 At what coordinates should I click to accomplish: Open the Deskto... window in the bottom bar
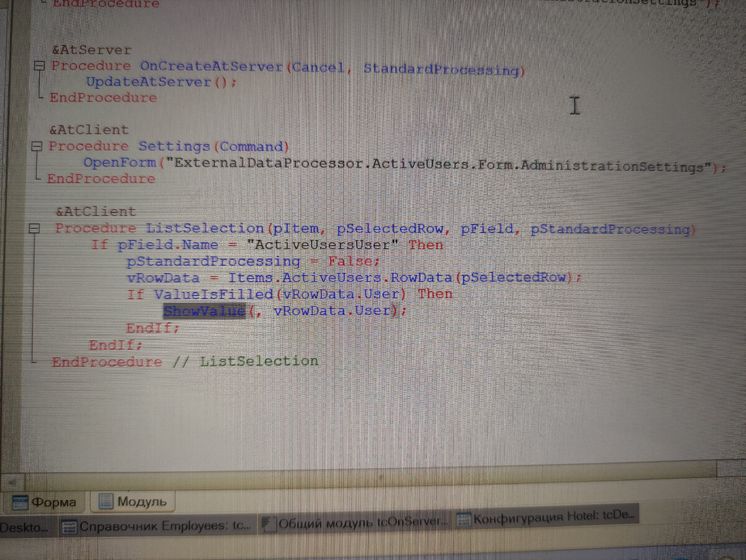pos(27,528)
